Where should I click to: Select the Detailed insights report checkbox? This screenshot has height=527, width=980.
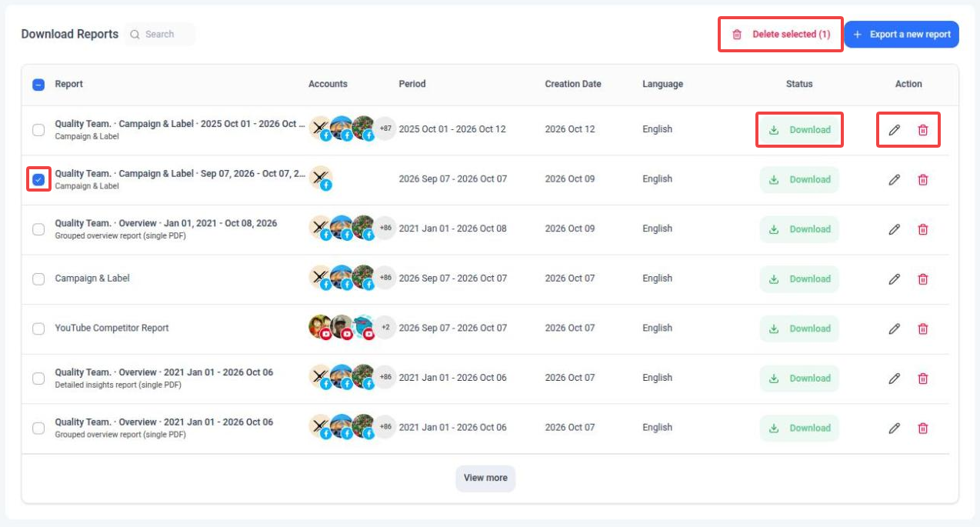coord(38,378)
